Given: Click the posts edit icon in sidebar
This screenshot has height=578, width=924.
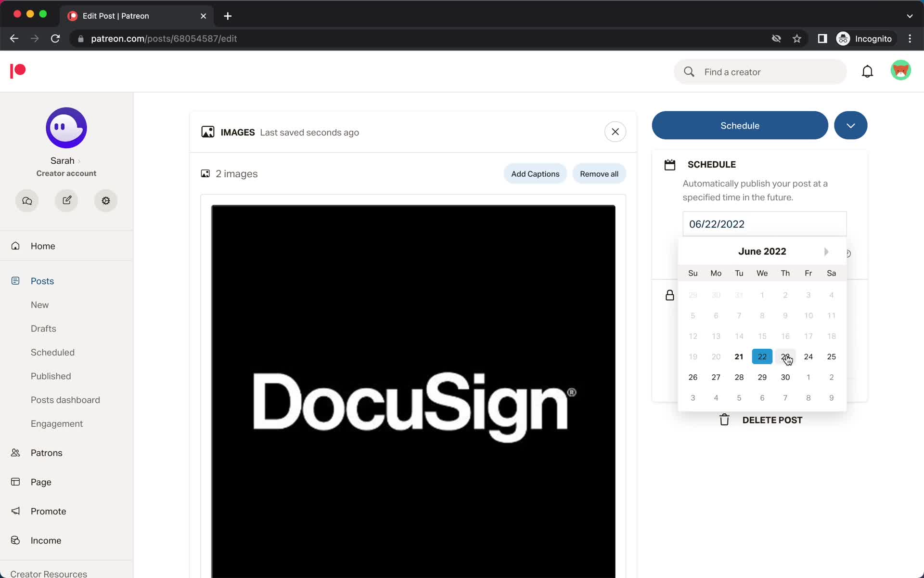Looking at the screenshot, I should 66,200.
